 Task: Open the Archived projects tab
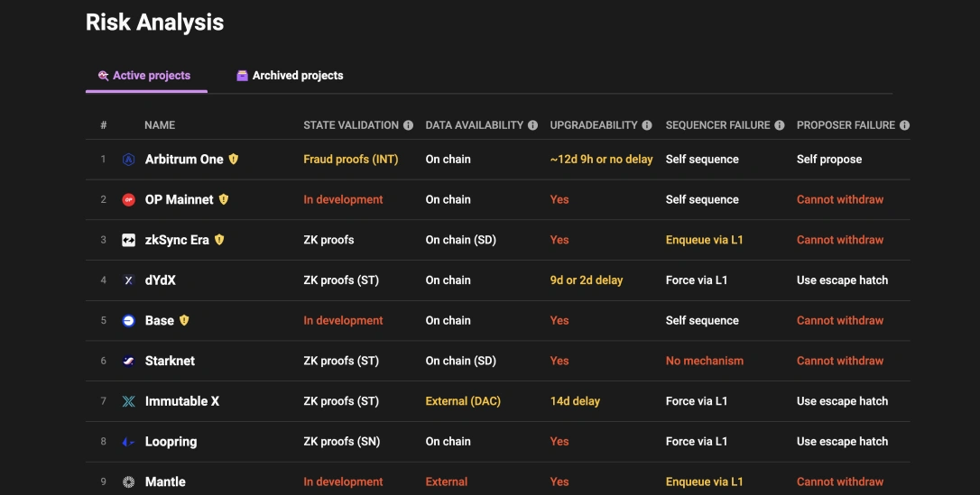point(290,76)
